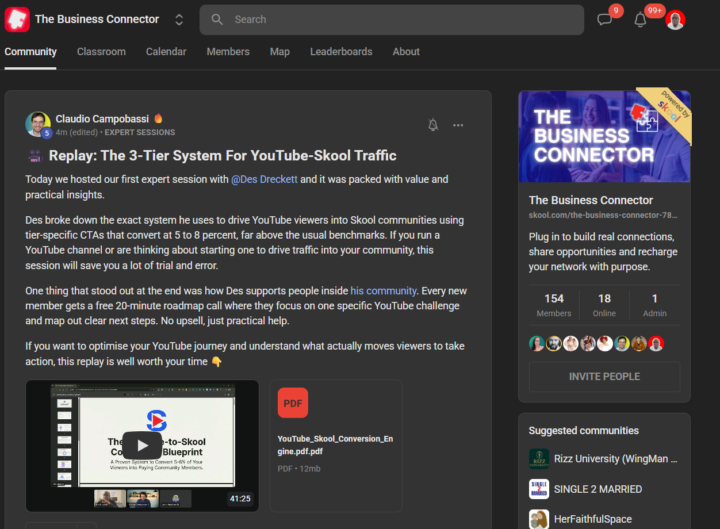Select the Community tab
Screen dimensions: 720x529
coord(30,52)
